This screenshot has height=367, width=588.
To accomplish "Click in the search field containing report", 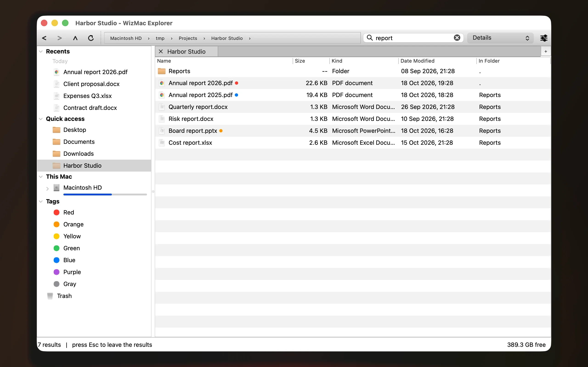I will click(413, 38).
